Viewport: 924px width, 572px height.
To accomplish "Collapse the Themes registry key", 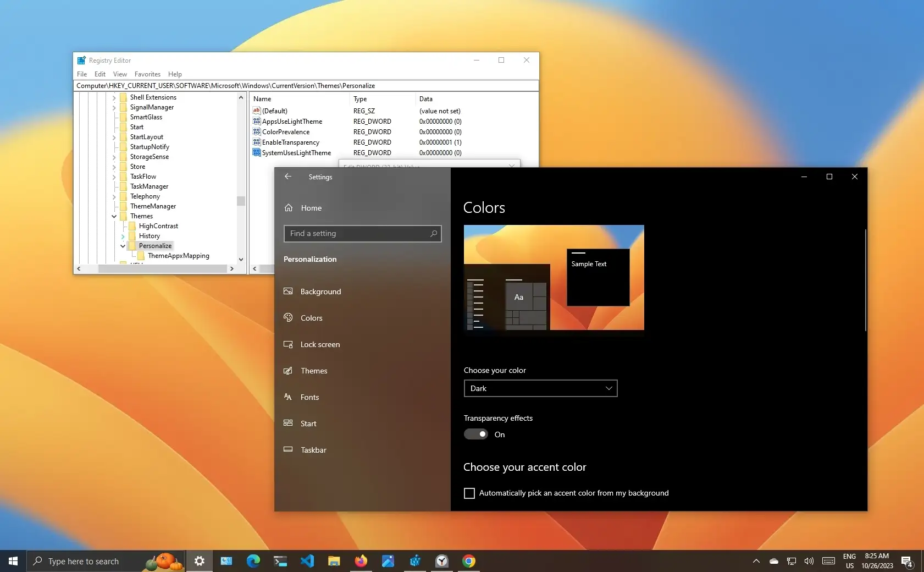I will 115,216.
